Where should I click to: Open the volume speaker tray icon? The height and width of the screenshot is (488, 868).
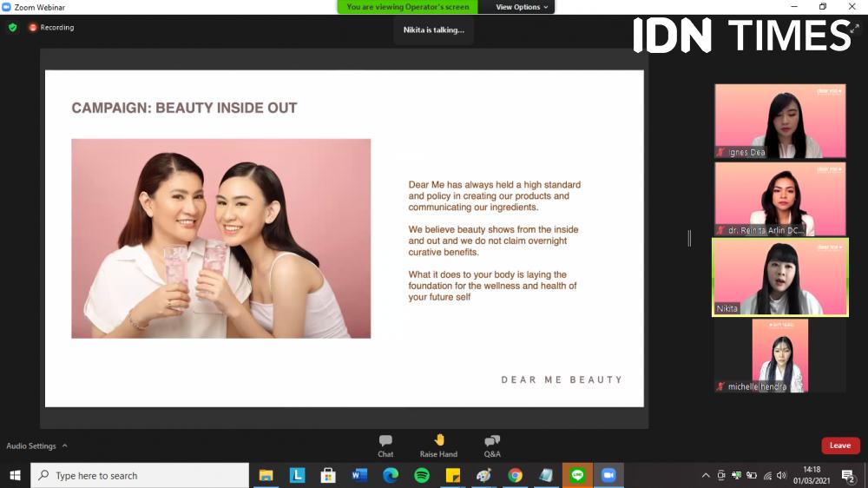tap(782, 475)
